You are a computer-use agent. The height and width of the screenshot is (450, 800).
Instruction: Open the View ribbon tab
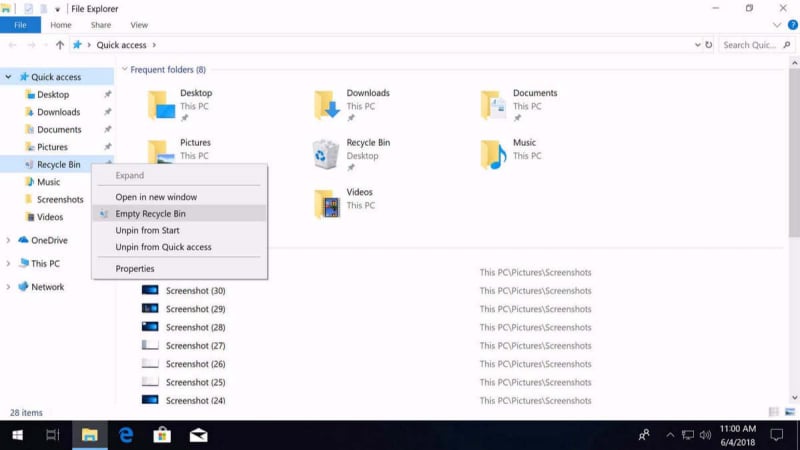[139, 25]
